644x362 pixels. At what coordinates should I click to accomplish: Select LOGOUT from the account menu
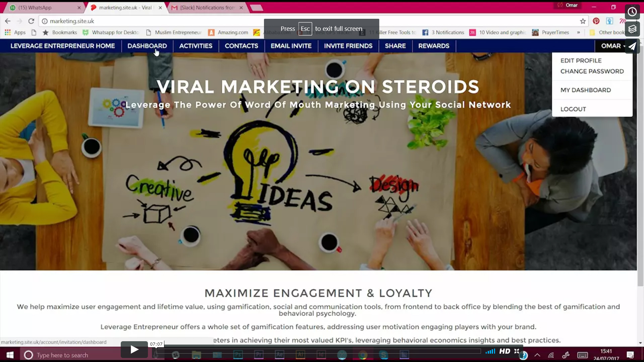pyautogui.click(x=573, y=109)
